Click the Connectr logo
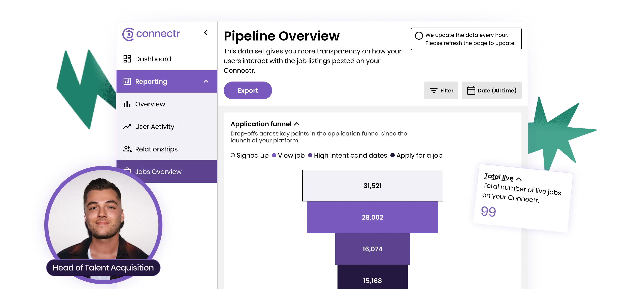The height and width of the screenshot is (289, 644). point(151,34)
